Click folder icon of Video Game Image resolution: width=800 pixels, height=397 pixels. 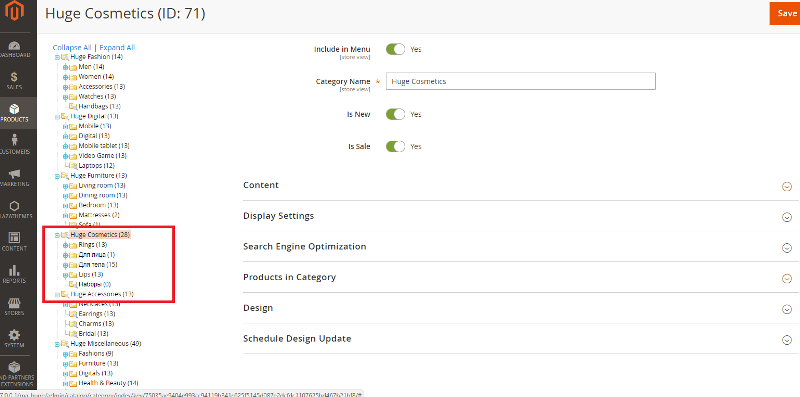pyautogui.click(x=73, y=156)
